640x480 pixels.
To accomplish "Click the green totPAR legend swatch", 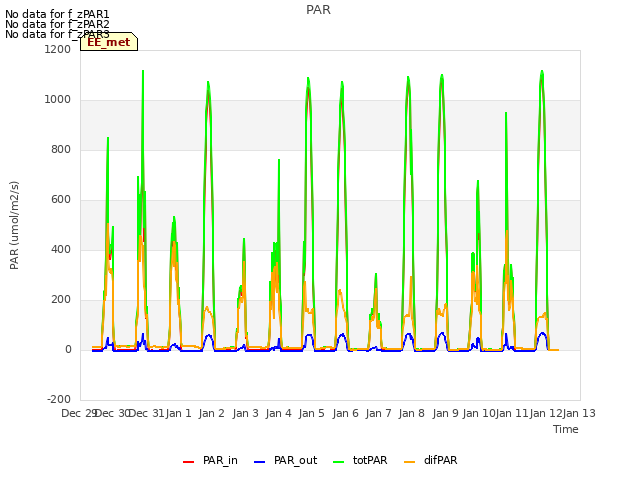I will point(339,462).
